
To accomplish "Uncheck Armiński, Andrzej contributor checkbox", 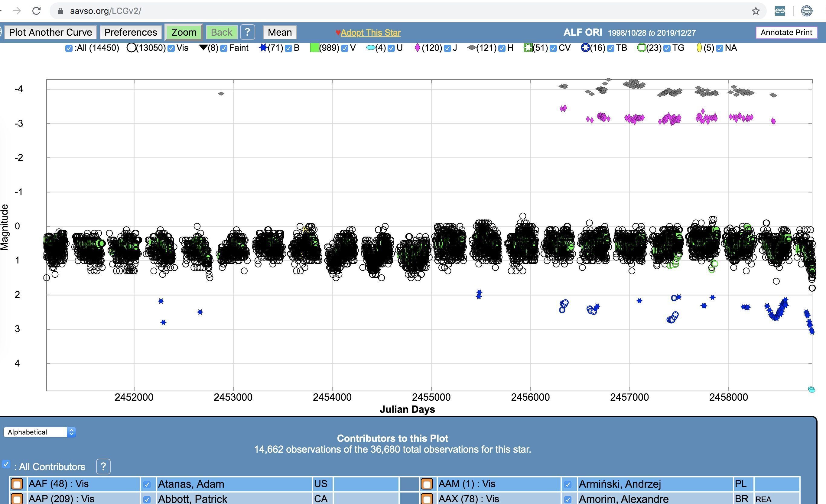I will coord(567,485).
